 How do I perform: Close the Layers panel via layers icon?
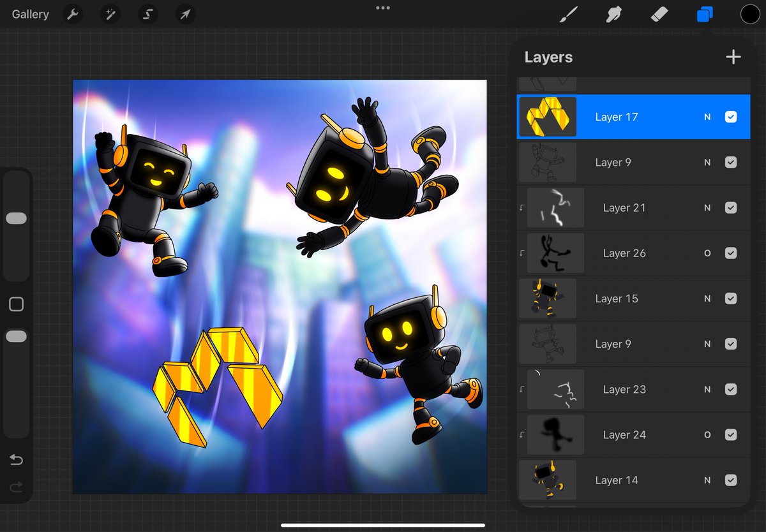[x=705, y=14]
